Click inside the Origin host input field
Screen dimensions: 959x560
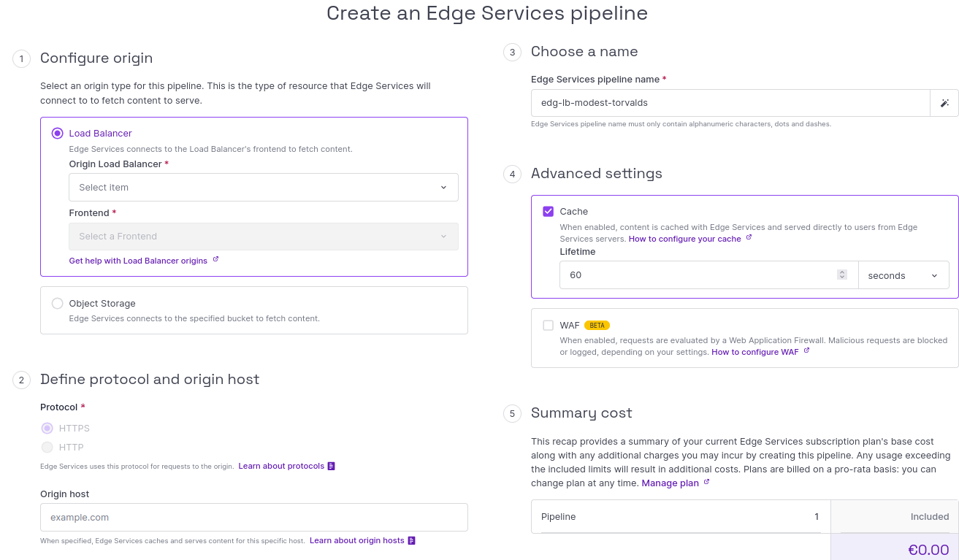pos(253,517)
